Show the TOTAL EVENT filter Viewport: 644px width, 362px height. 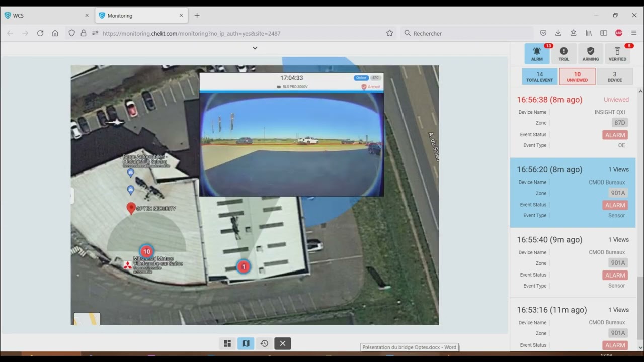[x=539, y=76]
